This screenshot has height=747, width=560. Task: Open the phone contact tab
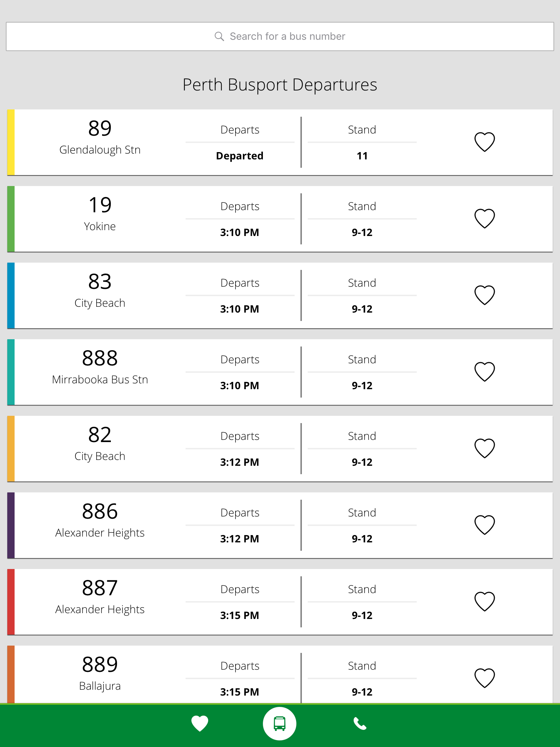(360, 724)
